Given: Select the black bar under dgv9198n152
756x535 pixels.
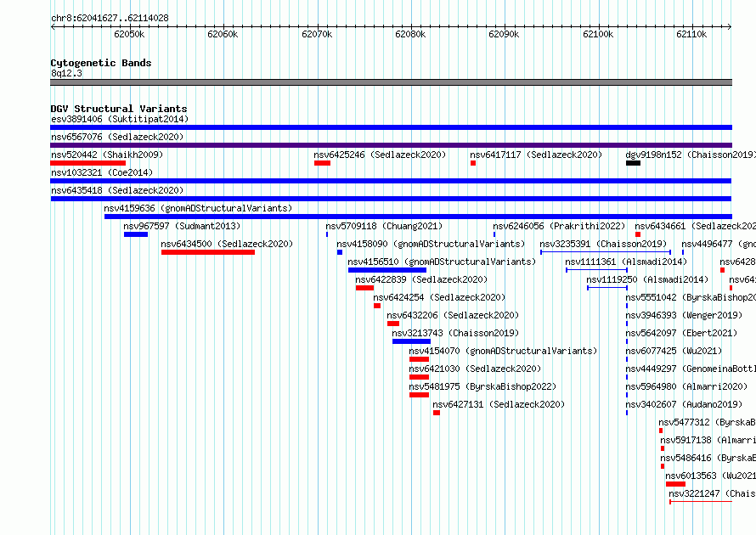Looking at the screenshot, I should pos(633,163).
